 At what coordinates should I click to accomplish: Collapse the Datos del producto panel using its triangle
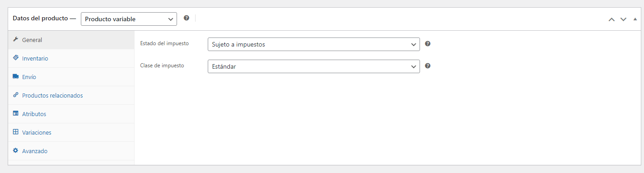click(x=635, y=19)
